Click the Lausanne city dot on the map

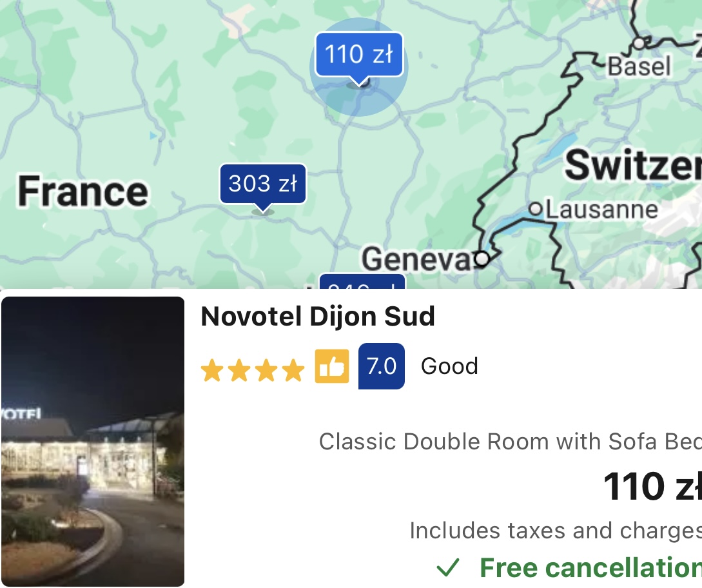click(x=536, y=209)
